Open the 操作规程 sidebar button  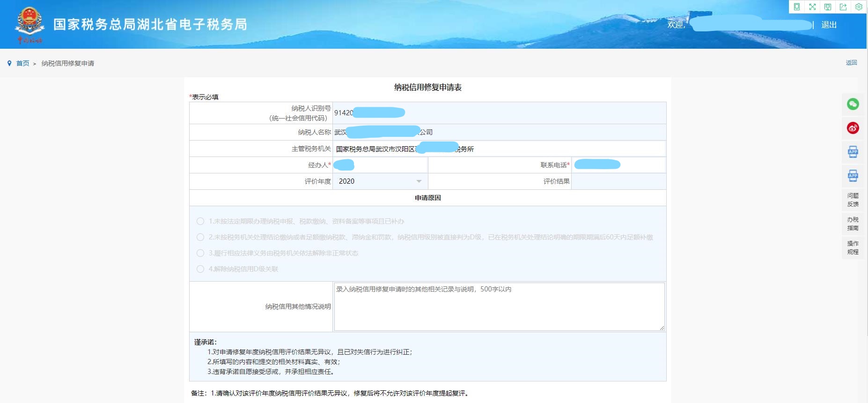[x=853, y=247]
